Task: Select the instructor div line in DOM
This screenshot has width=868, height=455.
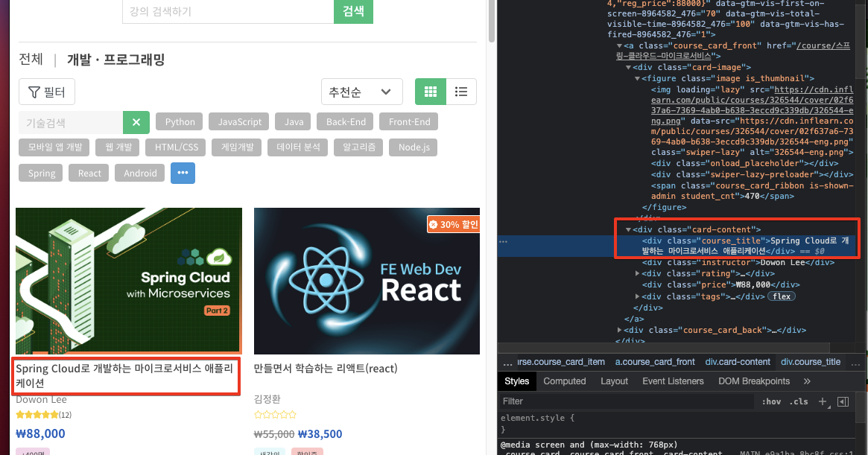Action: click(x=738, y=262)
